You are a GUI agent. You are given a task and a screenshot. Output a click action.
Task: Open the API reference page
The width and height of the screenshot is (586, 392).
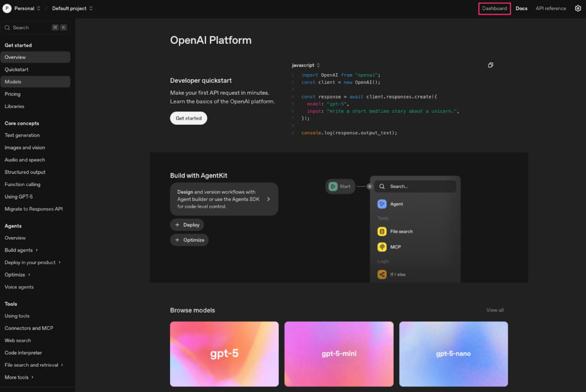coord(551,8)
